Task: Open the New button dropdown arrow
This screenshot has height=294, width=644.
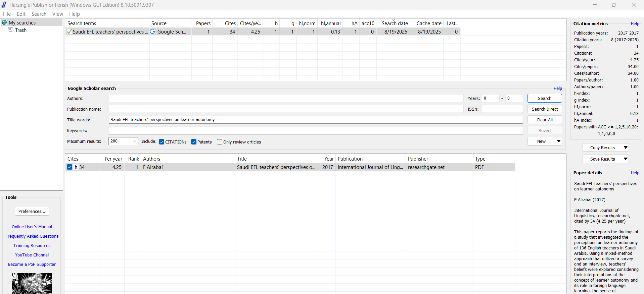Action: 559,141
